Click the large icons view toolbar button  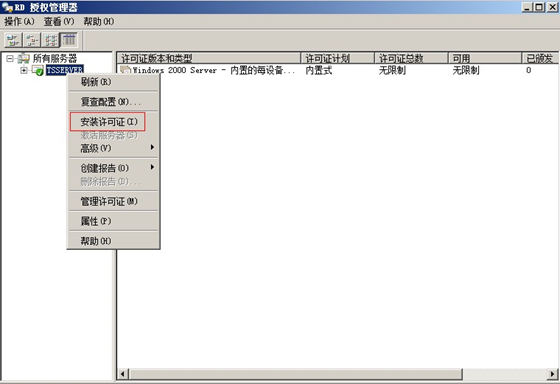[13, 40]
